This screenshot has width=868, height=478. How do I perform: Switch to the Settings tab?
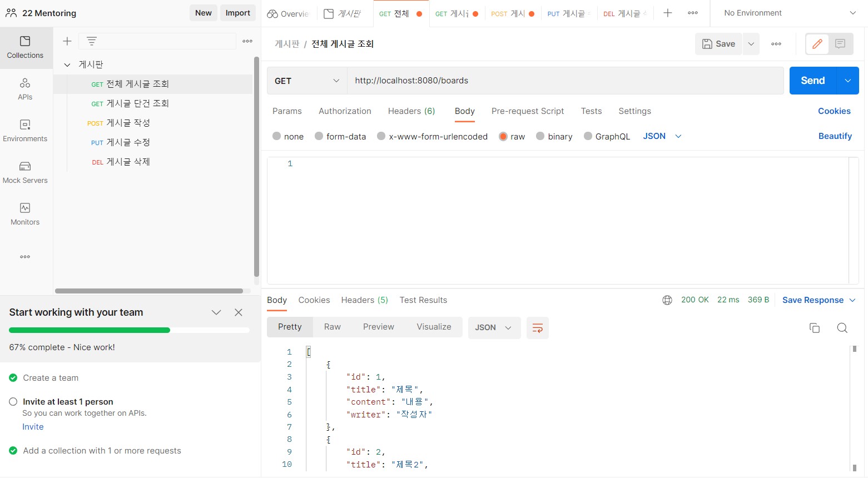coord(634,111)
